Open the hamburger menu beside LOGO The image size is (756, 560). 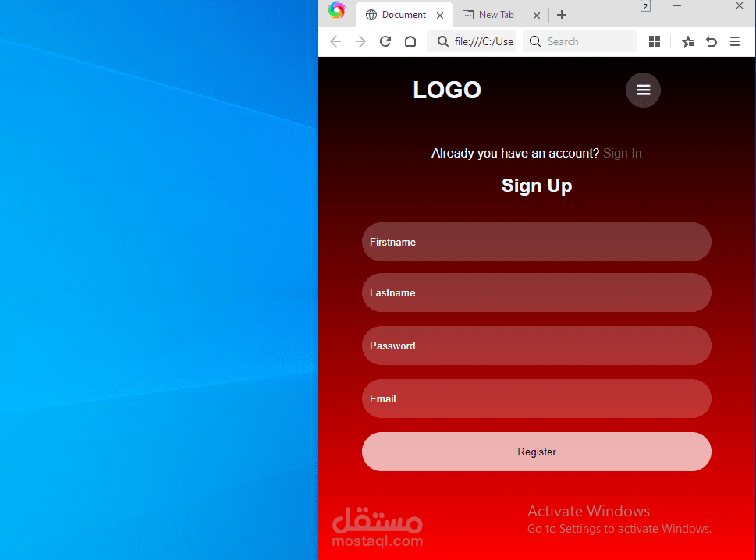tap(643, 90)
